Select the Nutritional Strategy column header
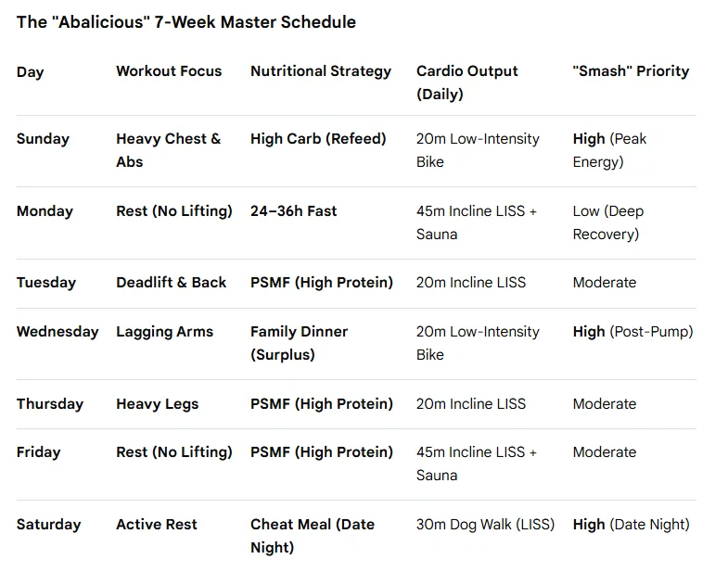Viewport: 728px width, 572px height. tap(321, 71)
